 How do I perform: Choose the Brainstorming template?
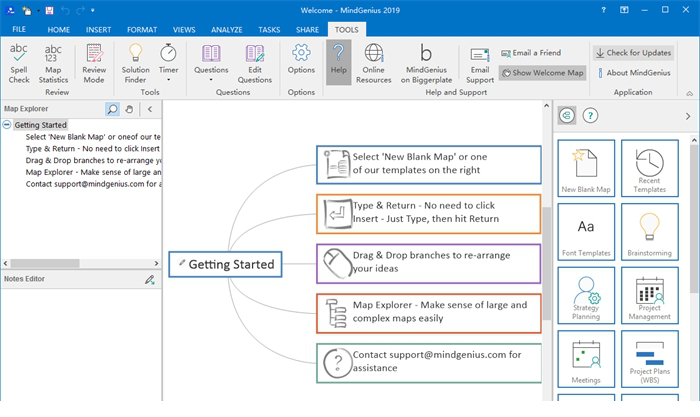click(649, 232)
